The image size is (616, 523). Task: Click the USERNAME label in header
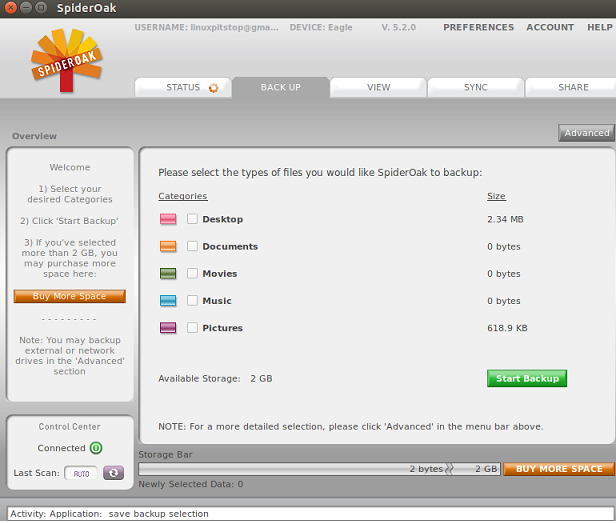(206, 27)
